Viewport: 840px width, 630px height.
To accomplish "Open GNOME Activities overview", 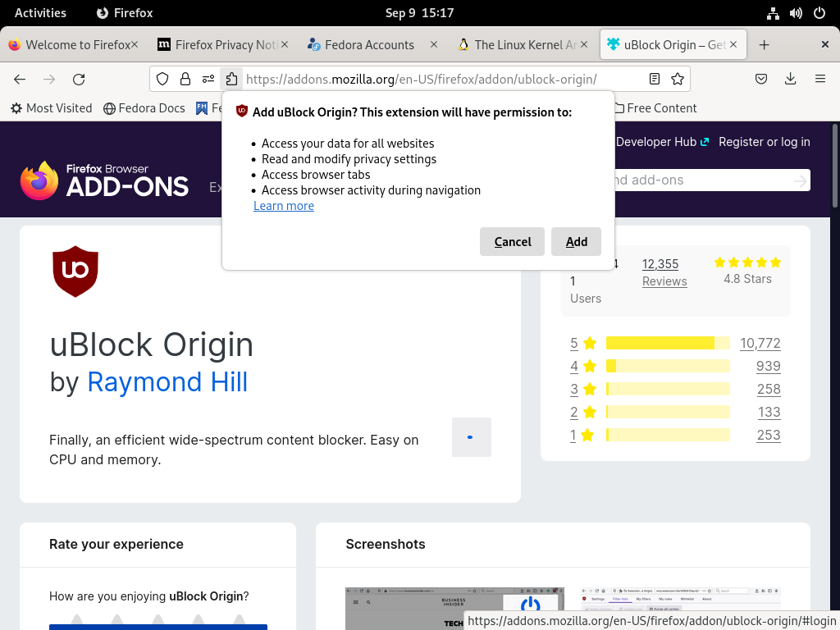I will tap(40, 13).
